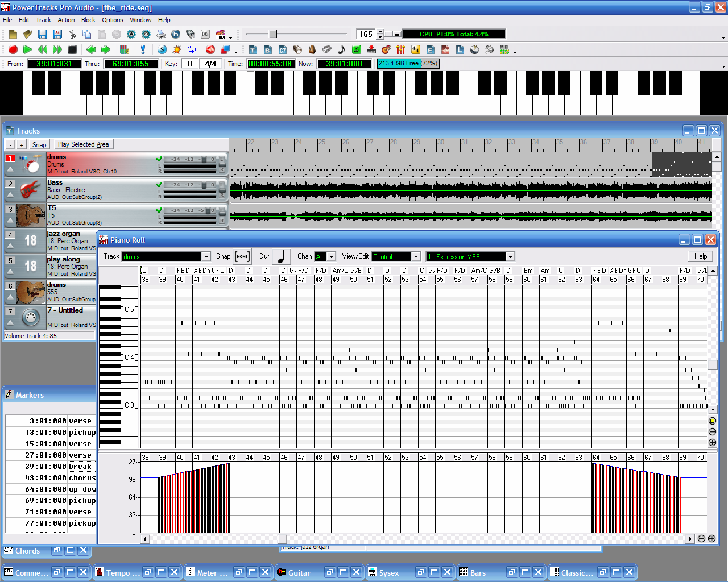Open the Chan 'All' dropdown
728x582 pixels.
331,257
